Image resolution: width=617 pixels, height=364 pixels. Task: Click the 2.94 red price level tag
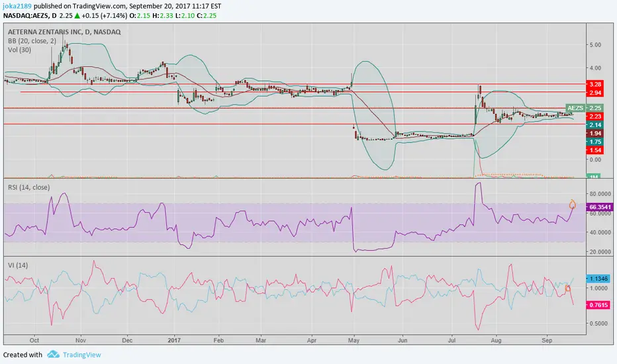(595, 93)
